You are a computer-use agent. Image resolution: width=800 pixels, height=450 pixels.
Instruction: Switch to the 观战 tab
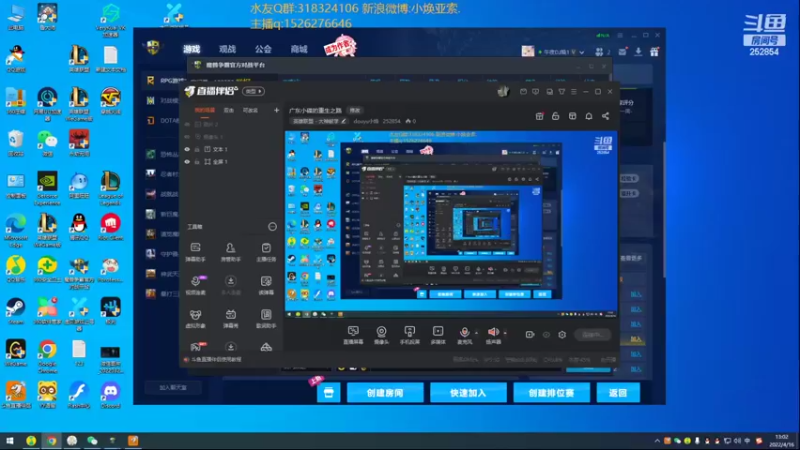(x=228, y=49)
